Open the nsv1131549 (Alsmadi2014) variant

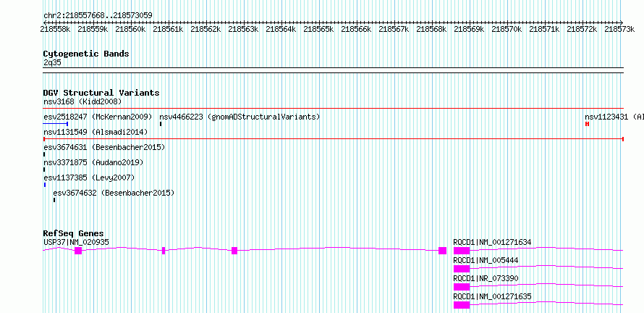(x=96, y=132)
